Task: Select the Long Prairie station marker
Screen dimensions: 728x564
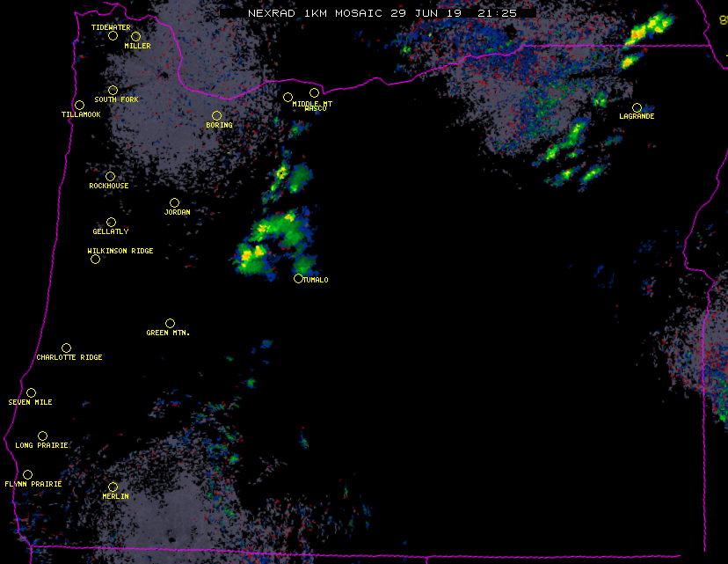Action: 42,436
